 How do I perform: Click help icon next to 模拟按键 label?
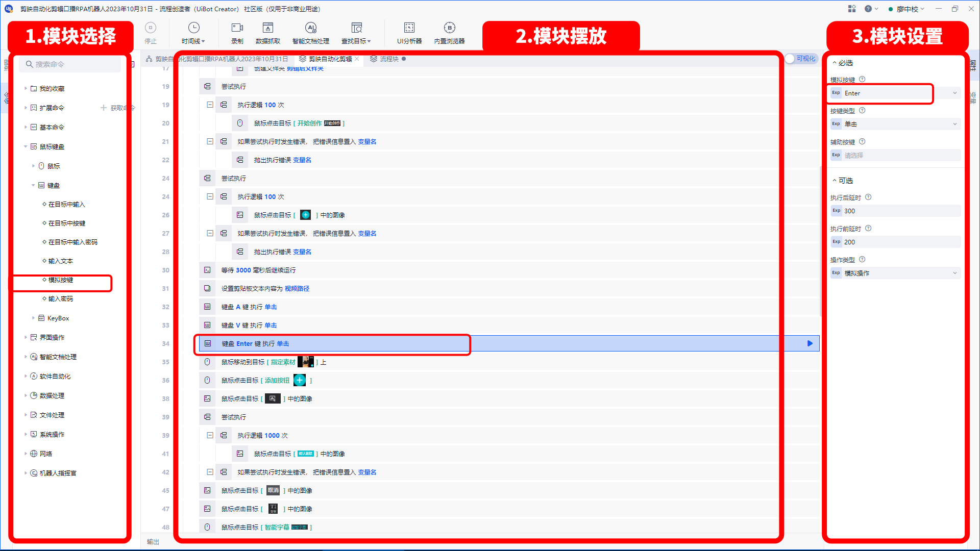[x=862, y=79]
